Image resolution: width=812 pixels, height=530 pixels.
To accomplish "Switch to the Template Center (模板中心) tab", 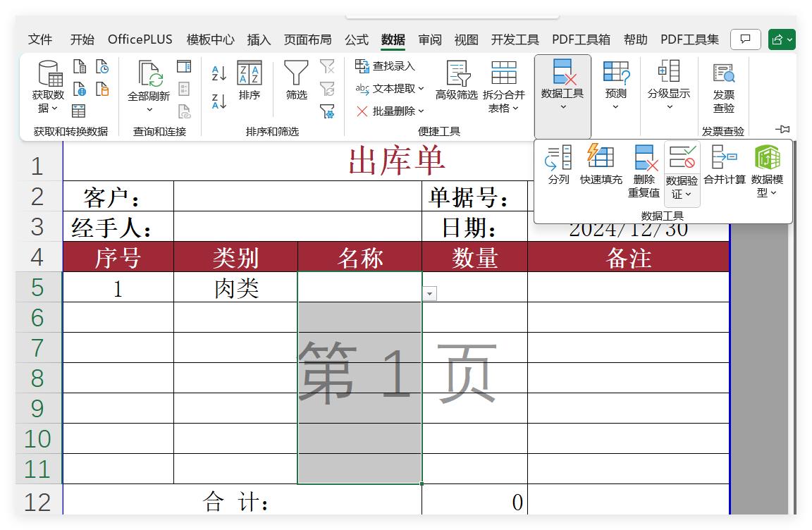I will tap(210, 39).
